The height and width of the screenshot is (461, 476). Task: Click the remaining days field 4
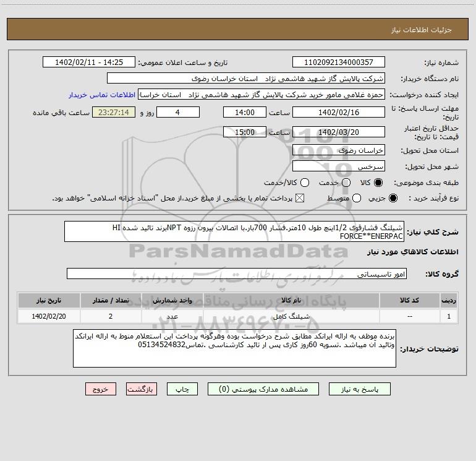coord(178,113)
